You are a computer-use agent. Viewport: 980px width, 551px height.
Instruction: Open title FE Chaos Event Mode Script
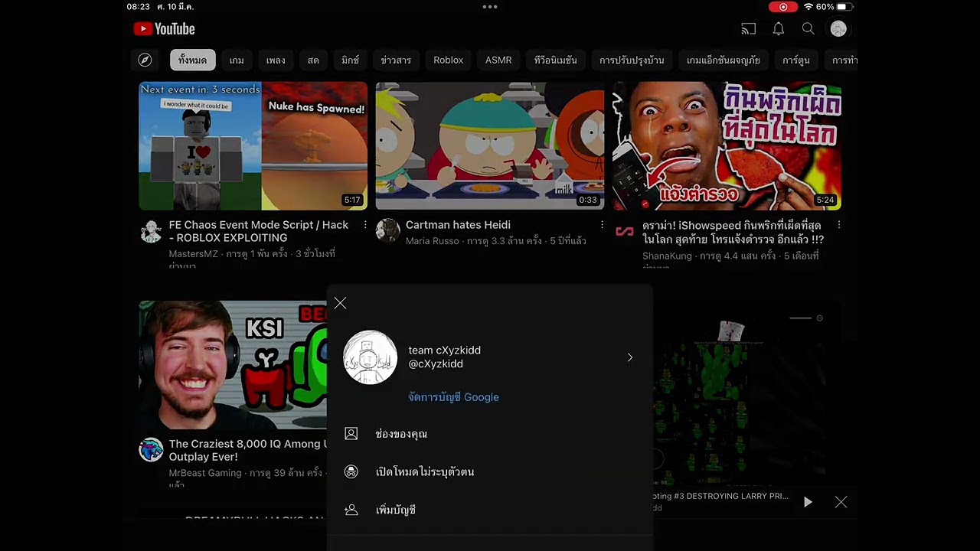[x=259, y=231]
